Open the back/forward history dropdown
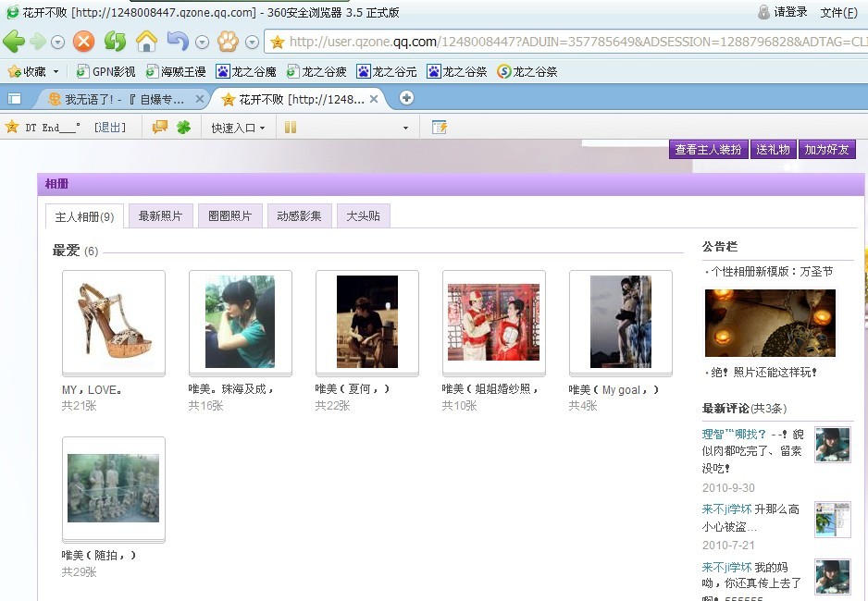The image size is (868, 601). [57, 42]
